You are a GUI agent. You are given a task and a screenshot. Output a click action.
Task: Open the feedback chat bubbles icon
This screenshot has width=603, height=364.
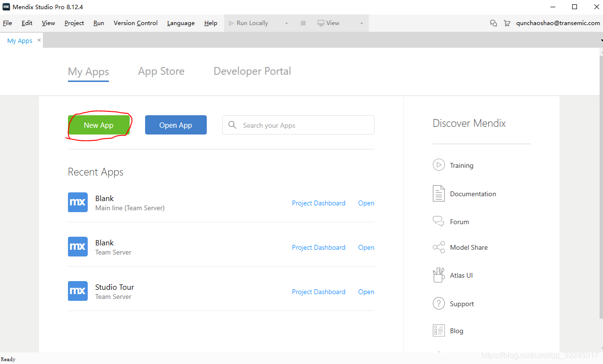(493, 23)
